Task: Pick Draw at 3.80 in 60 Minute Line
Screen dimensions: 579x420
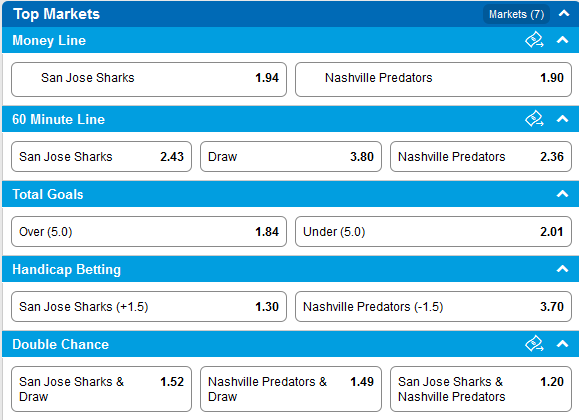Action: pos(291,157)
